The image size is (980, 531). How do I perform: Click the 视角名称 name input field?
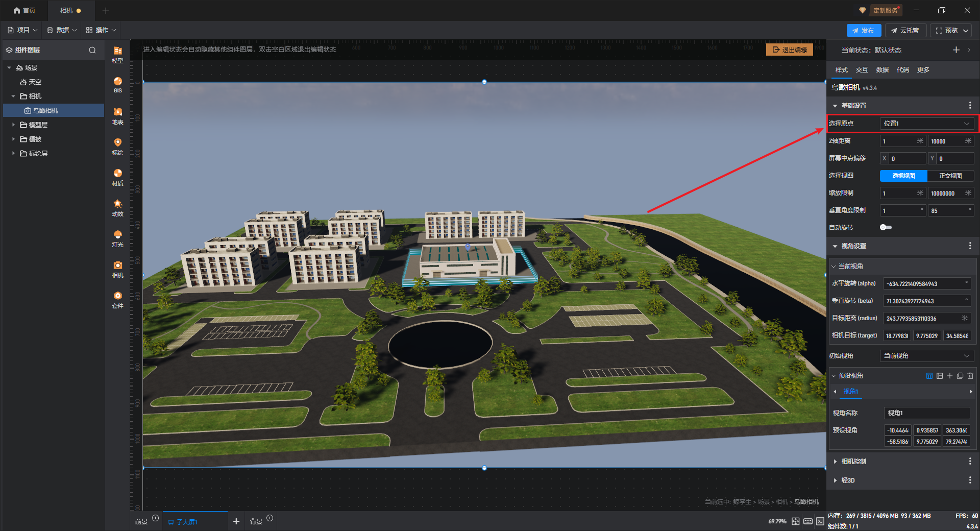pos(926,413)
